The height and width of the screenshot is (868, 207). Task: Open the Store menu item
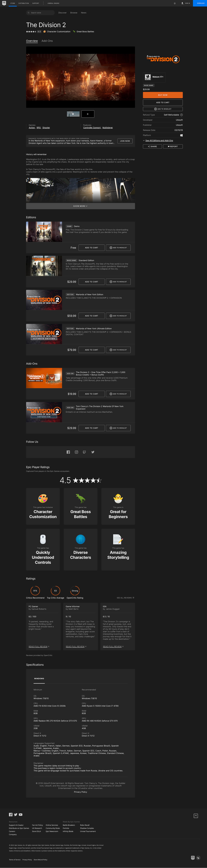tap(13, 3)
